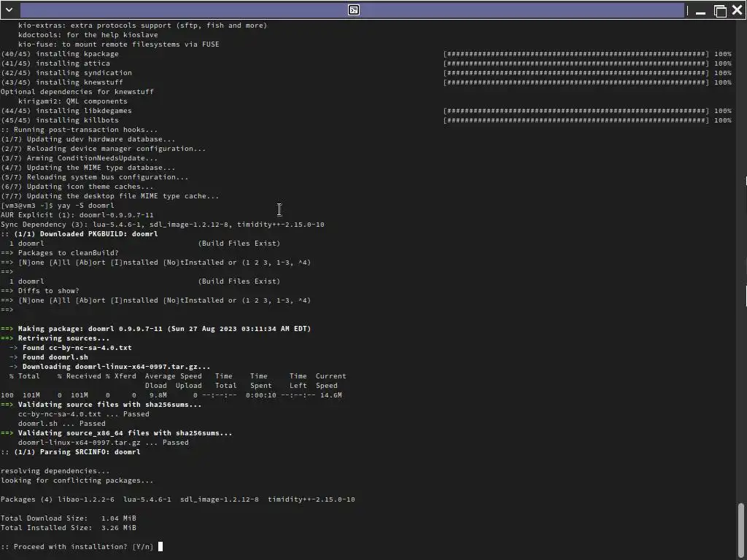Click 'Validating source_x86_64 files with sha256sums...' line
This screenshot has width=747, height=560.
(117, 433)
